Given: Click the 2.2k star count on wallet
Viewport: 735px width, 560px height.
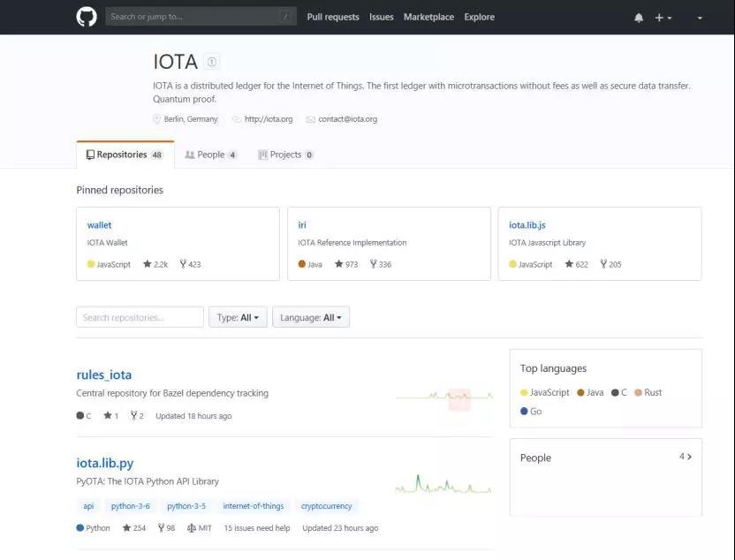Looking at the screenshot, I should [155, 264].
